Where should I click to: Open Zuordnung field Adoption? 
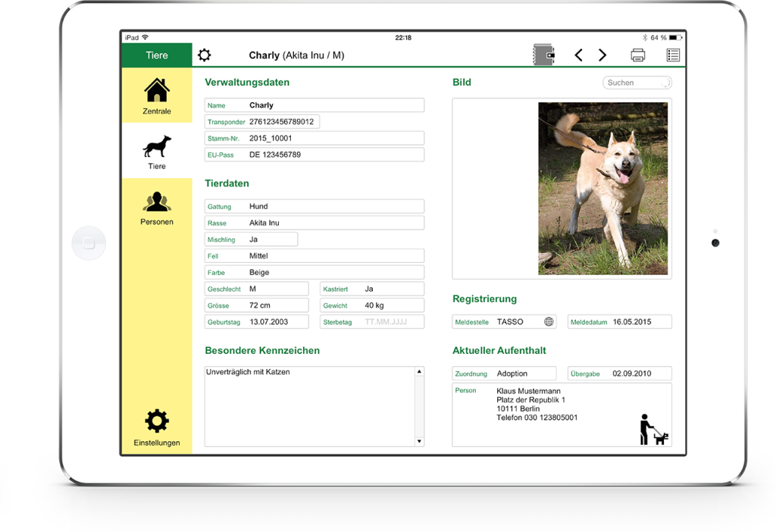504,374
